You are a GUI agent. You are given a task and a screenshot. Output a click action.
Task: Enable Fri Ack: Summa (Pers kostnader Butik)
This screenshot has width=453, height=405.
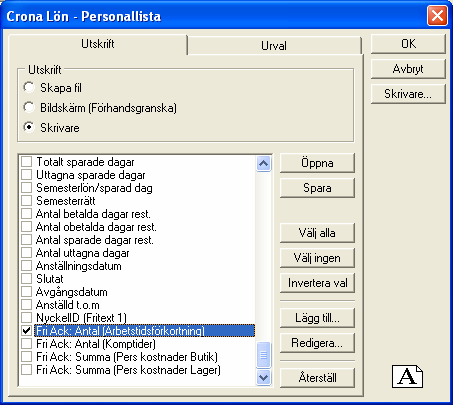[26, 357]
